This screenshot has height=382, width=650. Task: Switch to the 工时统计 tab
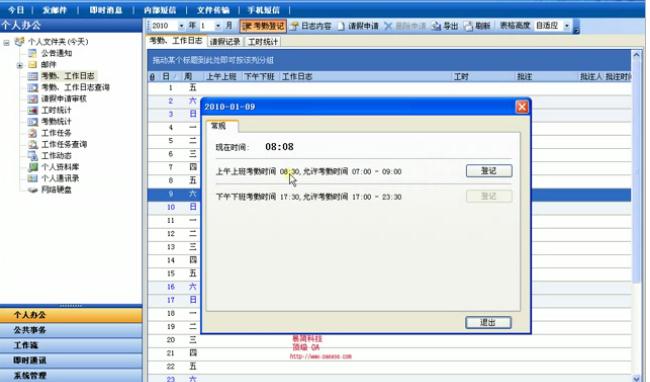click(263, 41)
